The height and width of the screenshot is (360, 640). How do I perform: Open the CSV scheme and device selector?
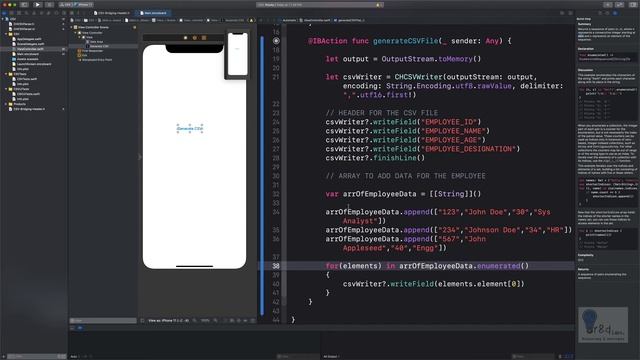tap(76, 4)
